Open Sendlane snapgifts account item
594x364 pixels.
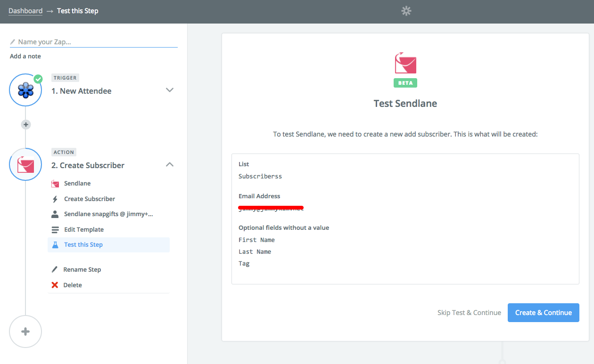point(108,214)
